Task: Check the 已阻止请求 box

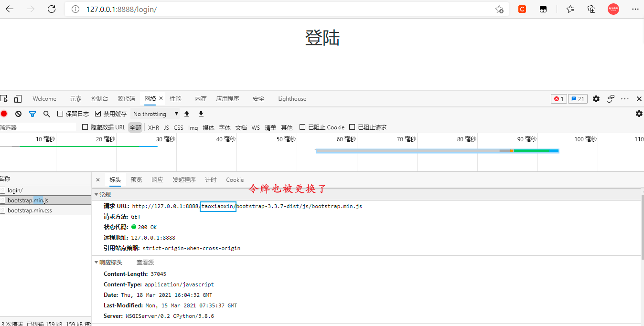Action: click(x=352, y=127)
